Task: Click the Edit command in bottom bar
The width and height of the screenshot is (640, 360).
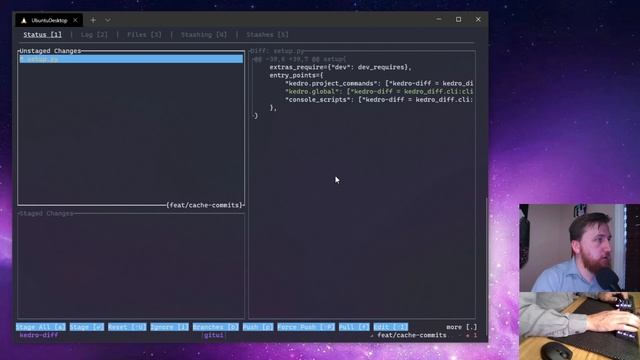Action: (x=391, y=327)
